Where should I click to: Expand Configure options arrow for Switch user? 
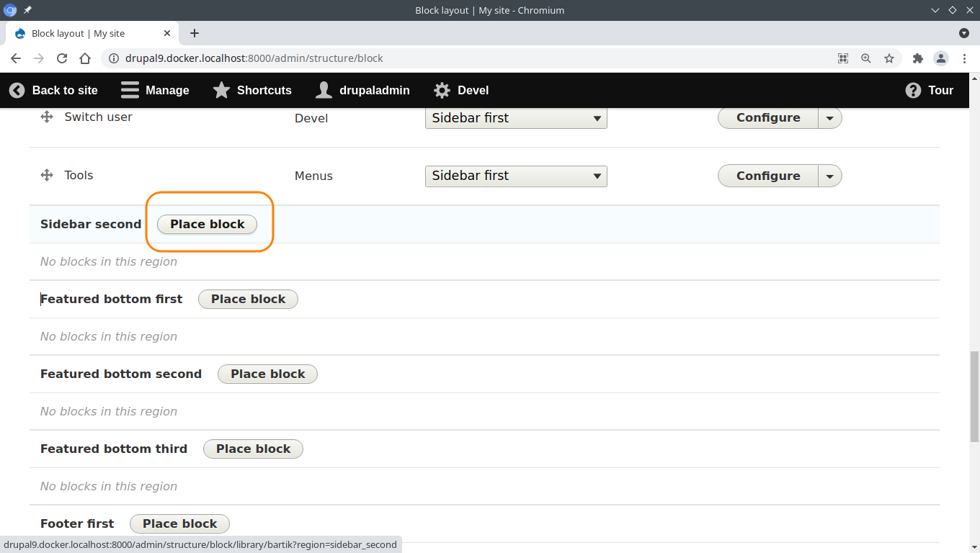pyautogui.click(x=830, y=118)
